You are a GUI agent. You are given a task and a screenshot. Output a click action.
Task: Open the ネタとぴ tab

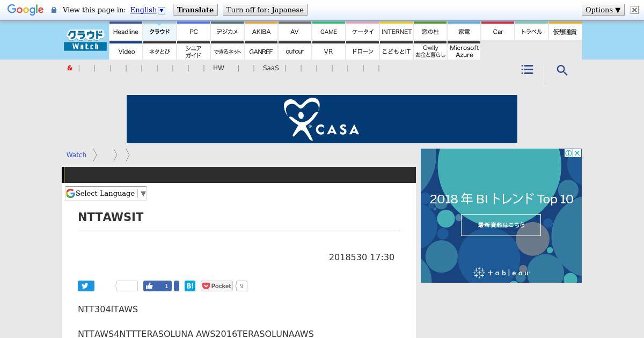click(x=159, y=51)
